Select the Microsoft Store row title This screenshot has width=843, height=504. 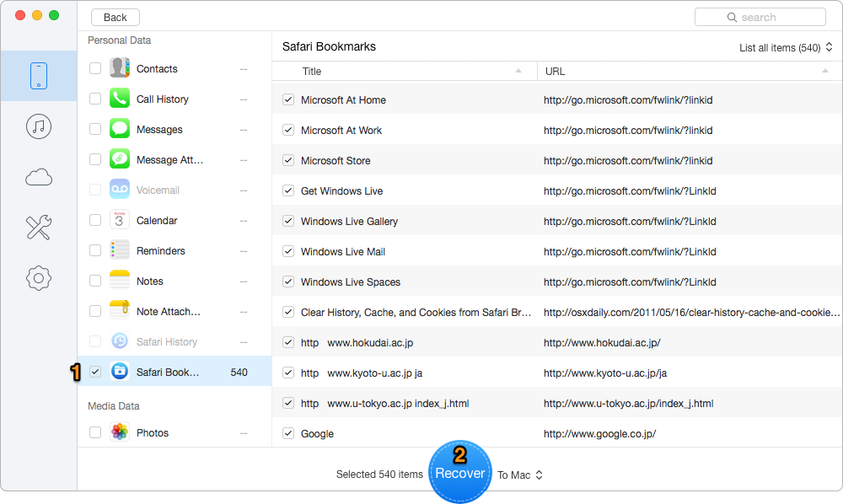336,161
